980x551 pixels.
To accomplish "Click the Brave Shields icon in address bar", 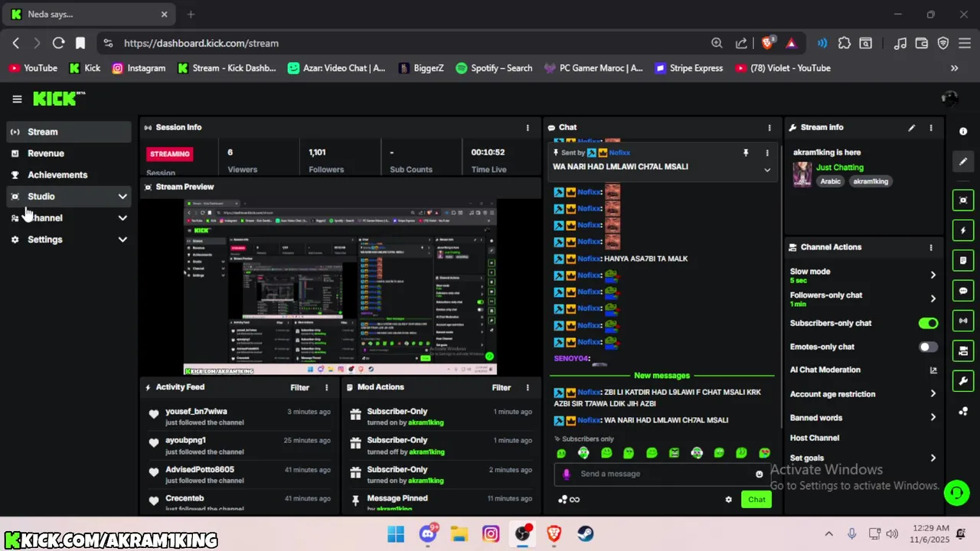I will (x=767, y=44).
